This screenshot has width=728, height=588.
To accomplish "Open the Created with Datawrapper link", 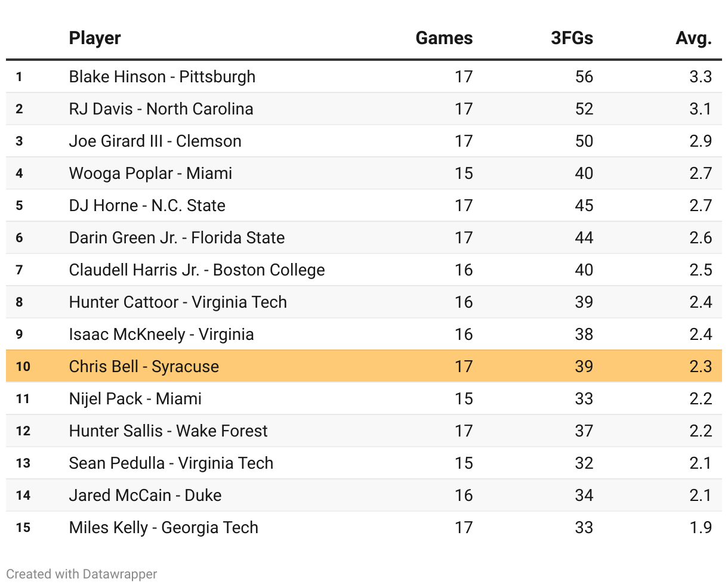I will 82,574.
